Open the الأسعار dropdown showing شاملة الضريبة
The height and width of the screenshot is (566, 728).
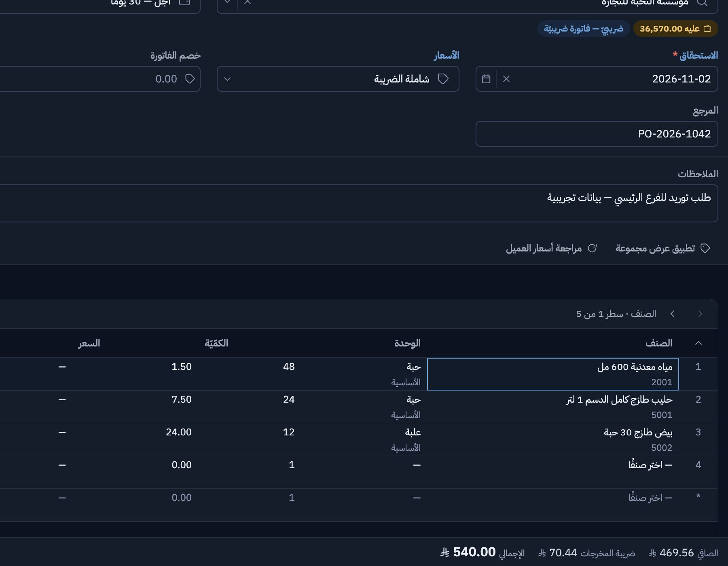point(338,79)
